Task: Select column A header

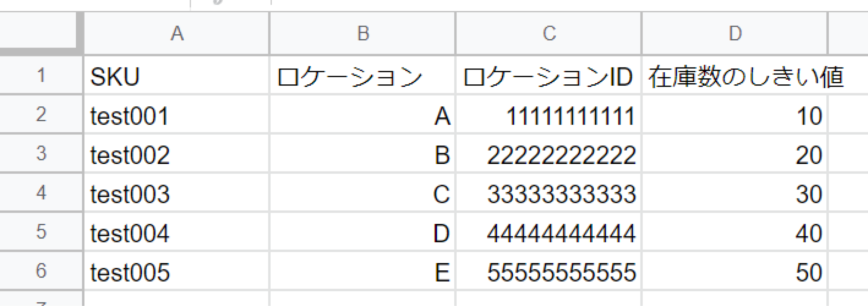Action: point(176,33)
